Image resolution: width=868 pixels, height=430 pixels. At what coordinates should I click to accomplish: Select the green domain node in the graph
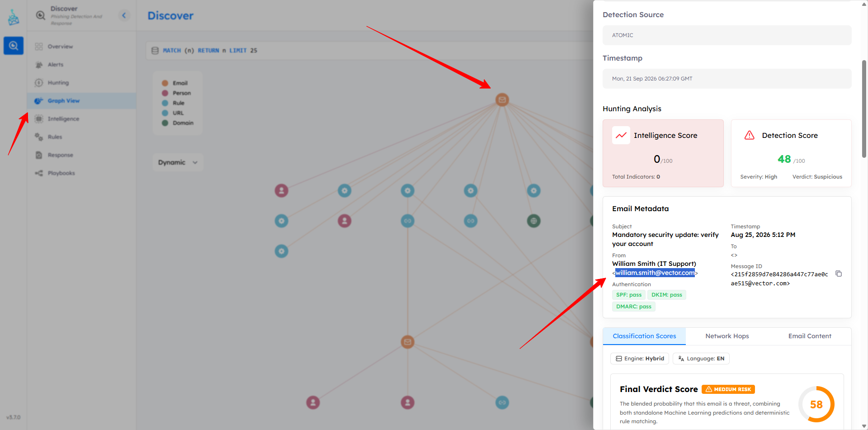[534, 221]
